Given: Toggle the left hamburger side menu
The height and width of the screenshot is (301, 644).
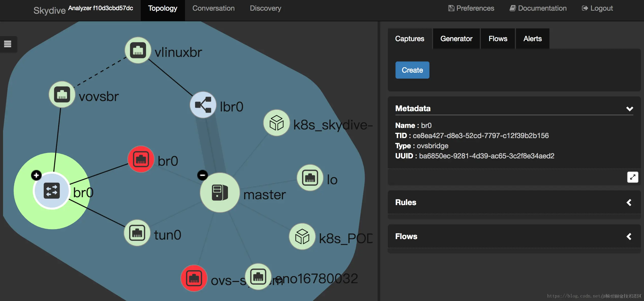Looking at the screenshot, I should [8, 44].
